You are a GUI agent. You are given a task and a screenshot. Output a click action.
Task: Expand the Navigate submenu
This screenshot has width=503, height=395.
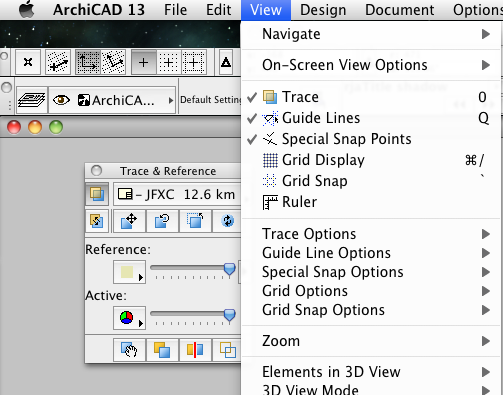[371, 34]
